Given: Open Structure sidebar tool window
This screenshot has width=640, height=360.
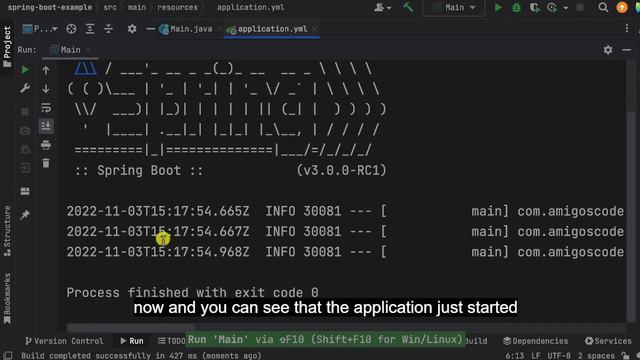Looking at the screenshot, I should coord(7,231).
